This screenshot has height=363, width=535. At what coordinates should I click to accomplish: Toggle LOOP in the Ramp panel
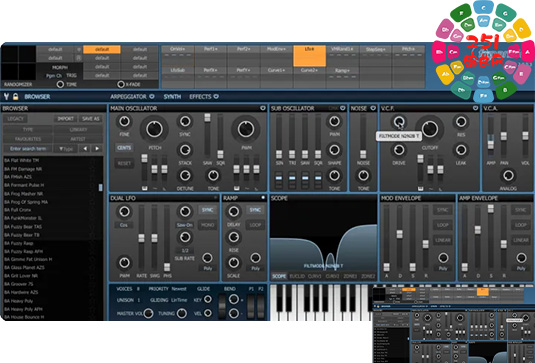point(255,225)
